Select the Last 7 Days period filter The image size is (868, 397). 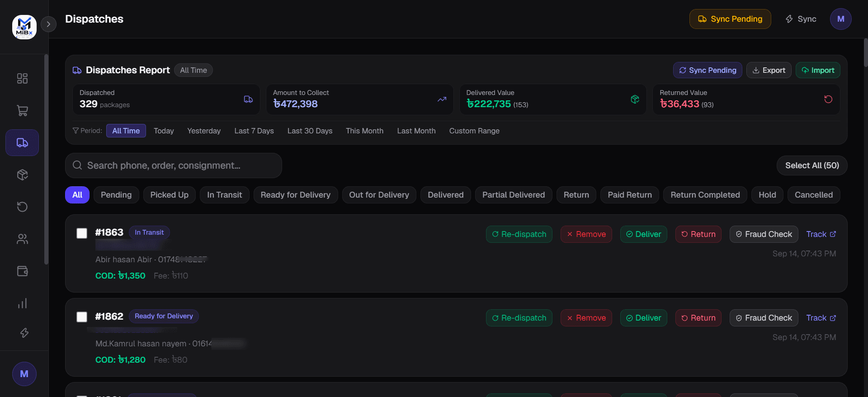coord(254,131)
